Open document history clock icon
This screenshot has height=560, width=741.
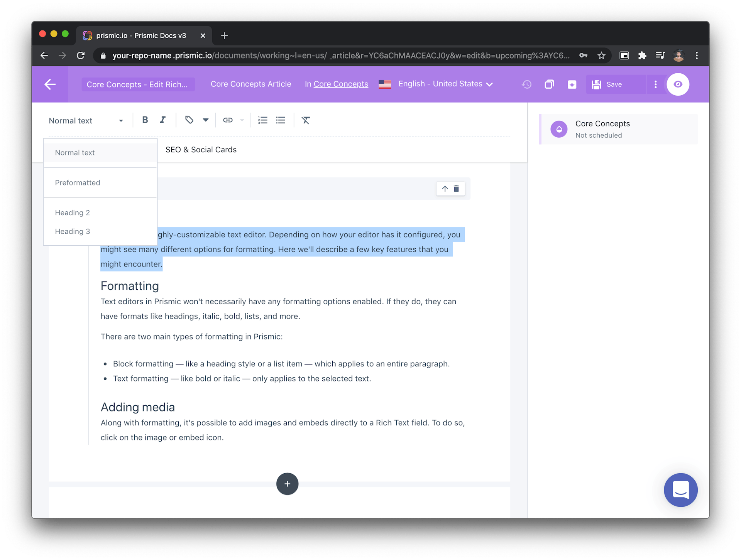pos(526,84)
